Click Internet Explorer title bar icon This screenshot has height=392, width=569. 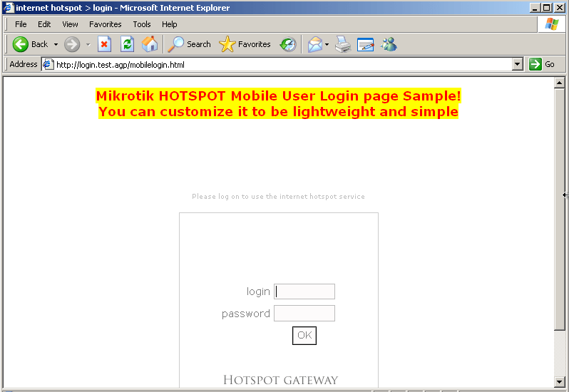click(9, 8)
